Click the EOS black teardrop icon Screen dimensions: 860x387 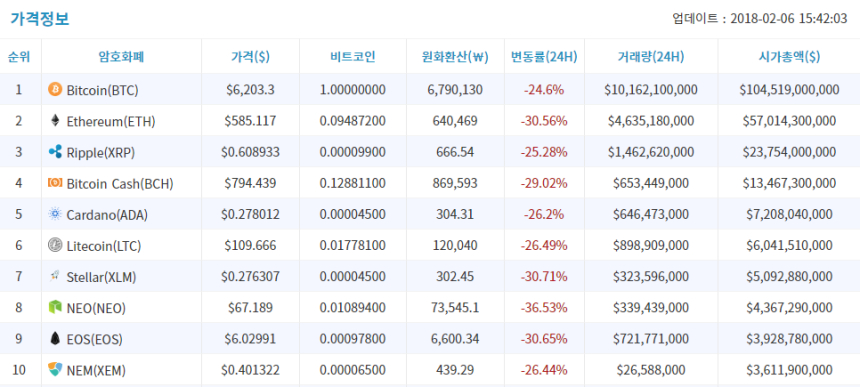tap(55, 339)
